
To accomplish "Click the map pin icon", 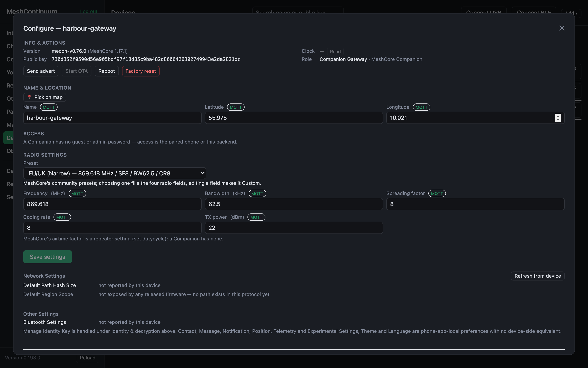I will click(29, 97).
